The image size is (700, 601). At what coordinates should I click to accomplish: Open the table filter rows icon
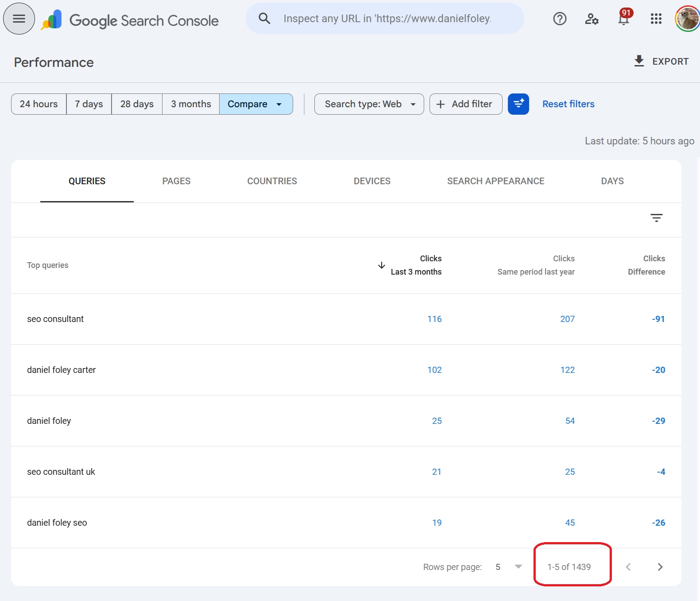point(656,217)
